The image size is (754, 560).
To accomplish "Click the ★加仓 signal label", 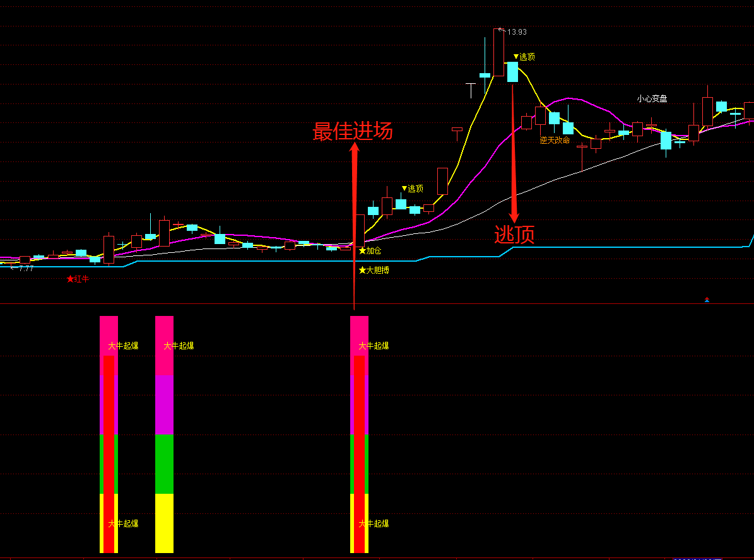I will click(370, 251).
